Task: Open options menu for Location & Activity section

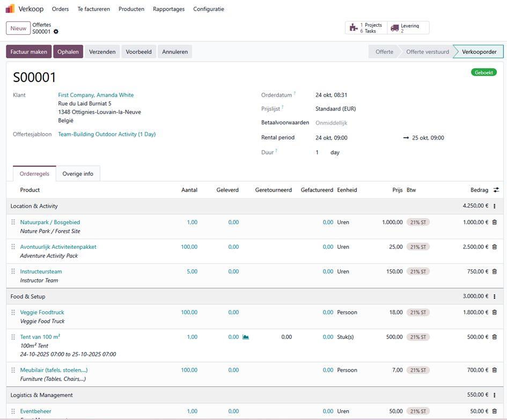Action: (494, 206)
